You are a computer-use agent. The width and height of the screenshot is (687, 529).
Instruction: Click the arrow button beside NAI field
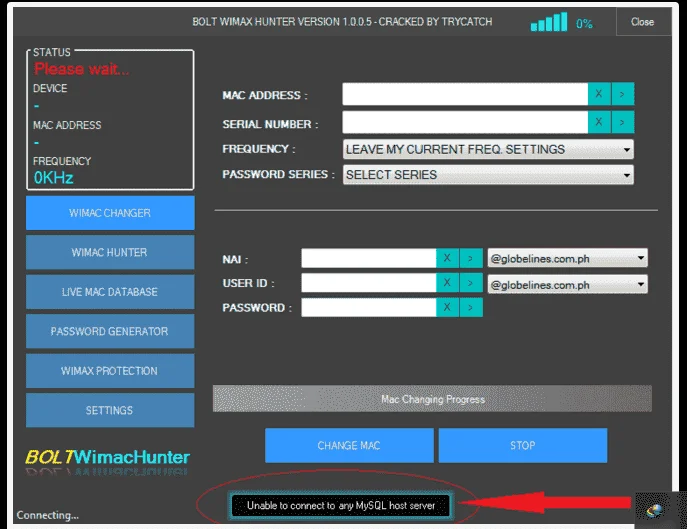(471, 258)
